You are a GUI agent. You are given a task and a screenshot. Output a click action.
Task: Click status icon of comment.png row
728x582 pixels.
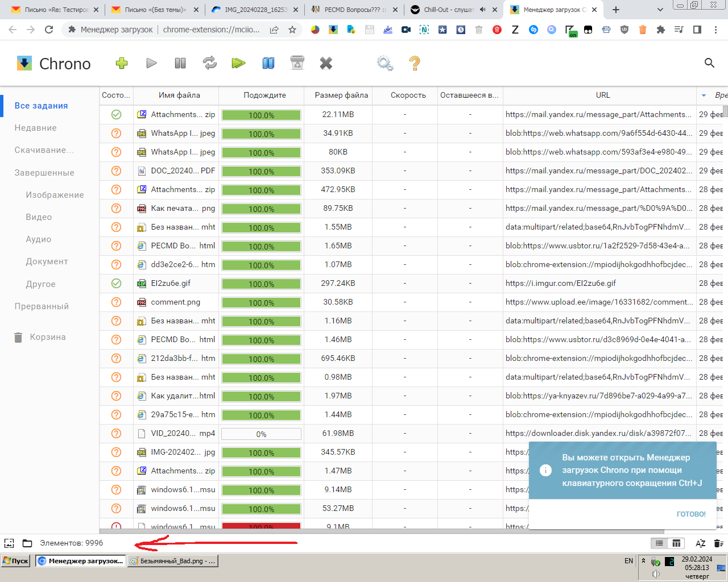[116, 302]
